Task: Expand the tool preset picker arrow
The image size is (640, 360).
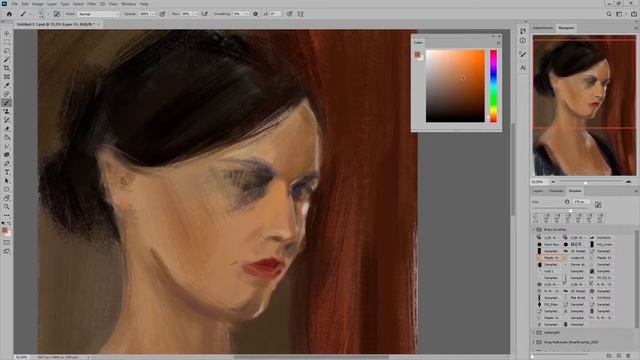Action: click(x=30, y=14)
